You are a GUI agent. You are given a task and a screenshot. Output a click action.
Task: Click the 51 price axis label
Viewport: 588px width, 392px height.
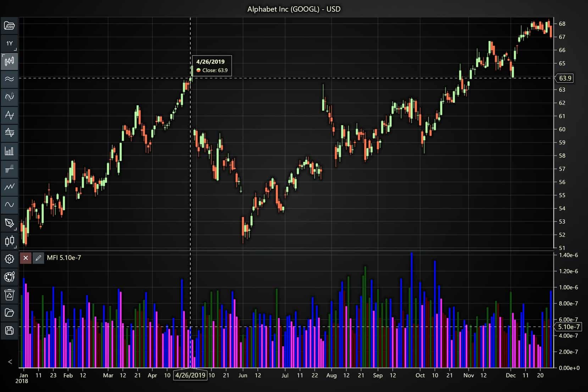[x=562, y=248]
